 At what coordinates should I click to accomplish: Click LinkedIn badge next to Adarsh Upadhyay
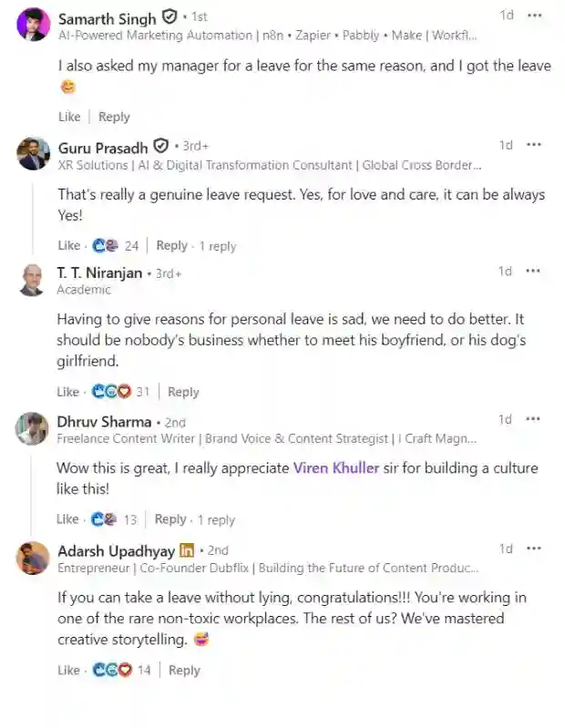tap(187, 550)
